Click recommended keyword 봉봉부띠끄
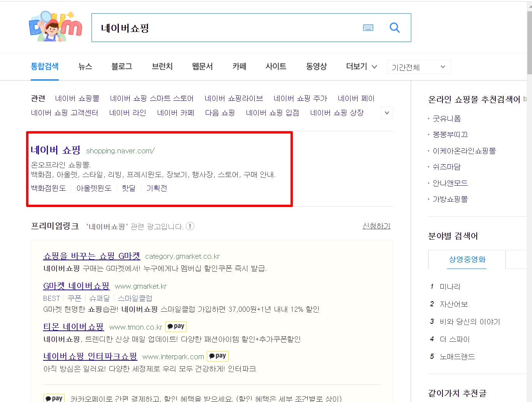 click(451, 135)
